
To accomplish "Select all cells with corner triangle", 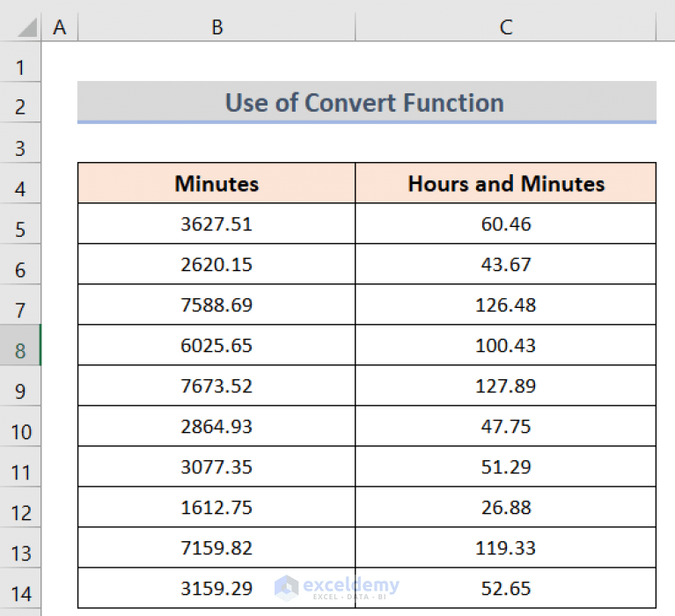I will click(27, 28).
